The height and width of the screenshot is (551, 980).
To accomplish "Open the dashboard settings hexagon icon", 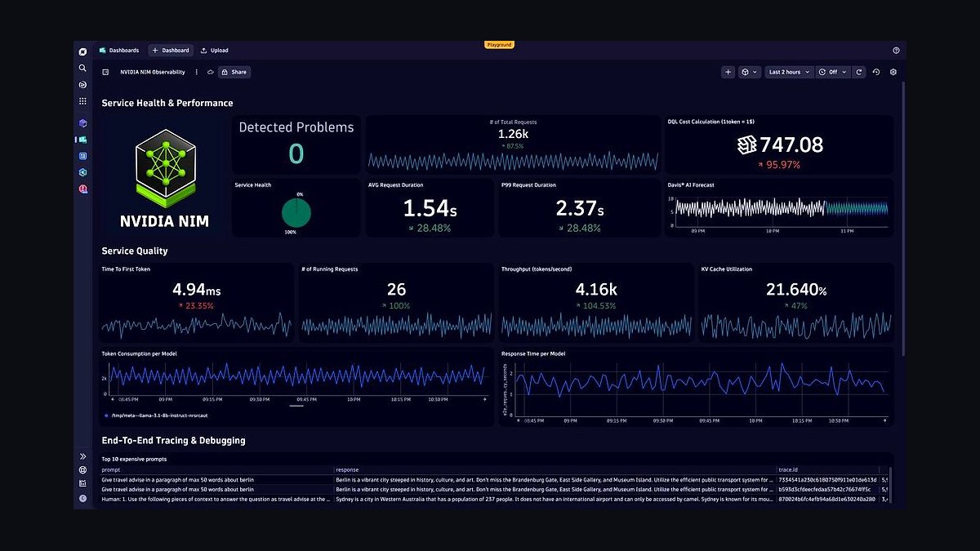I will tap(893, 72).
